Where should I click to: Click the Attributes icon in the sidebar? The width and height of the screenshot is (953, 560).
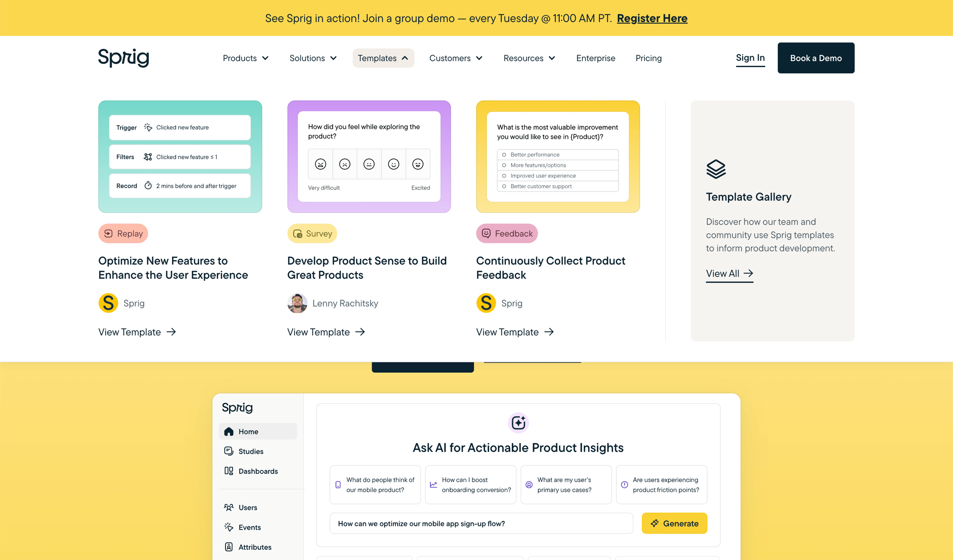[x=229, y=547]
